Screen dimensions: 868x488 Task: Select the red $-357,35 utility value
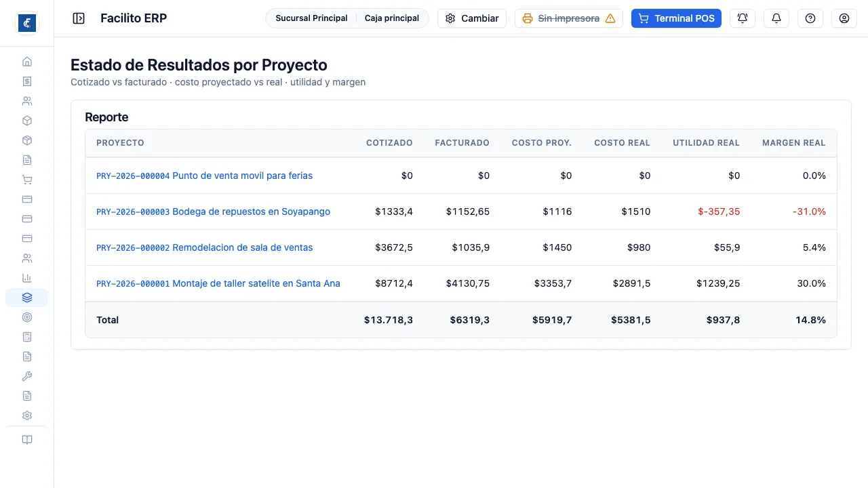719,211
